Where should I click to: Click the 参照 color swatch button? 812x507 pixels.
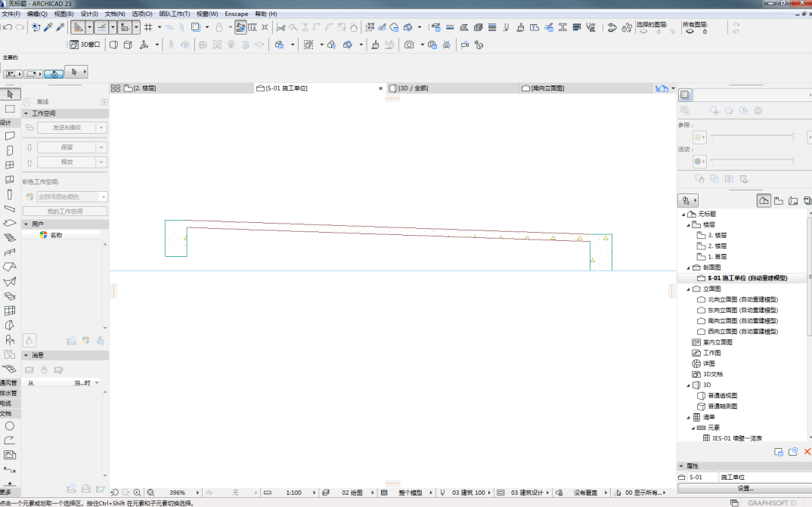(x=699, y=137)
